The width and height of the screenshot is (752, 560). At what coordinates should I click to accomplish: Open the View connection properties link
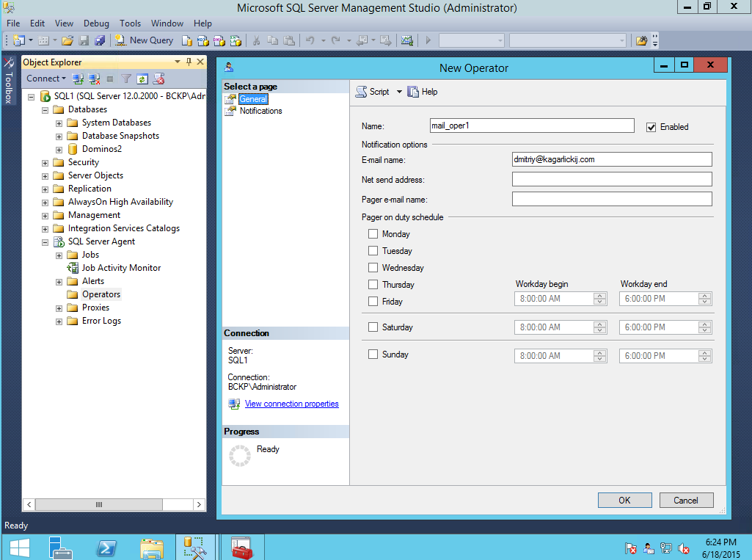(291, 404)
